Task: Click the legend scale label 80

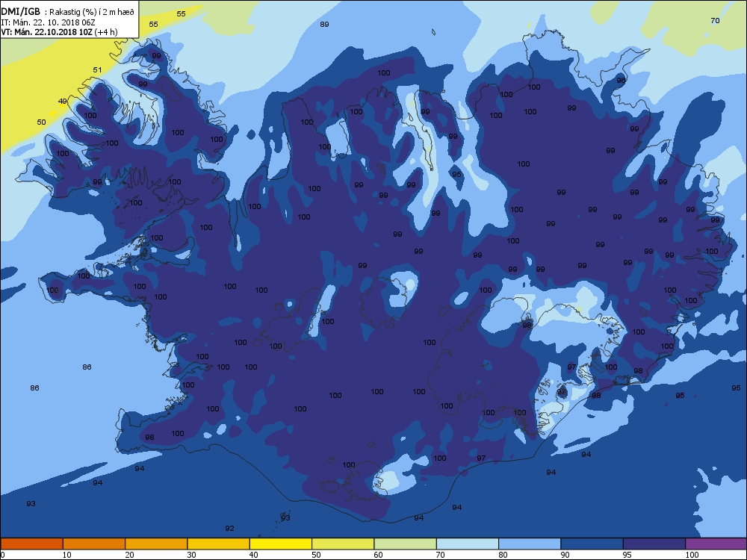Action: pos(503,555)
